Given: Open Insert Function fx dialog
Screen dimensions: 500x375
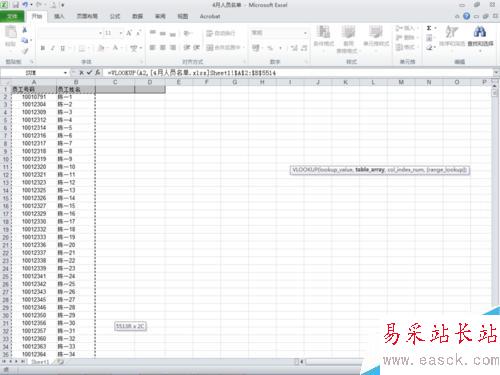Looking at the screenshot, I should 97,72.
